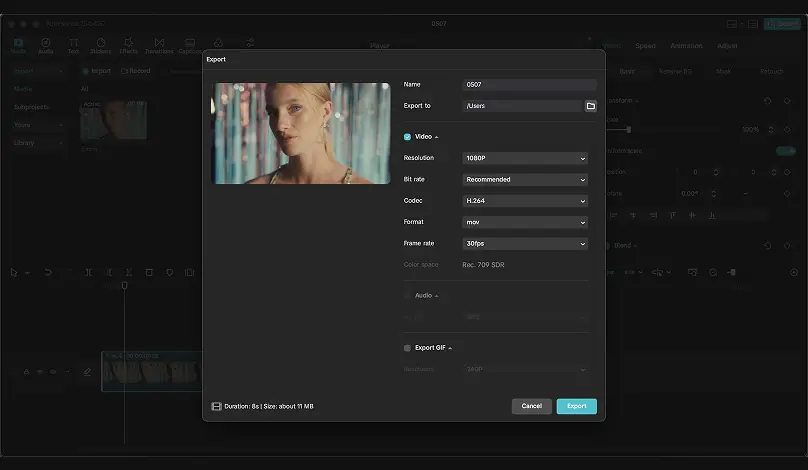Click the three-dot more icon on timeline track

66,372
